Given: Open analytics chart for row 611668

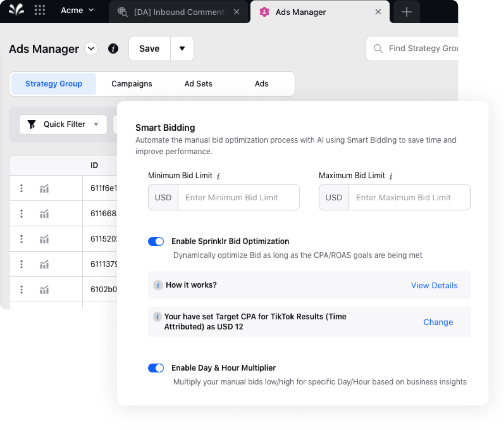Looking at the screenshot, I should tap(44, 214).
